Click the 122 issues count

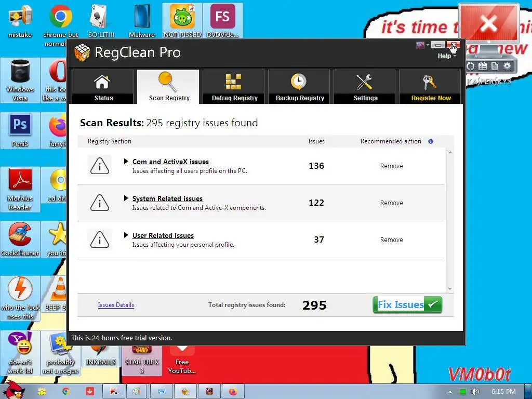[316, 203]
